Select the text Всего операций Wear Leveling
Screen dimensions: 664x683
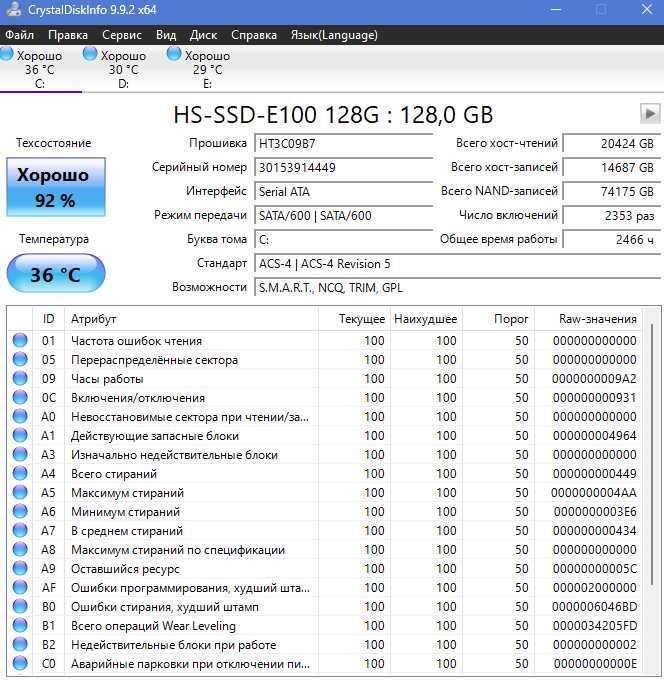click(x=153, y=626)
